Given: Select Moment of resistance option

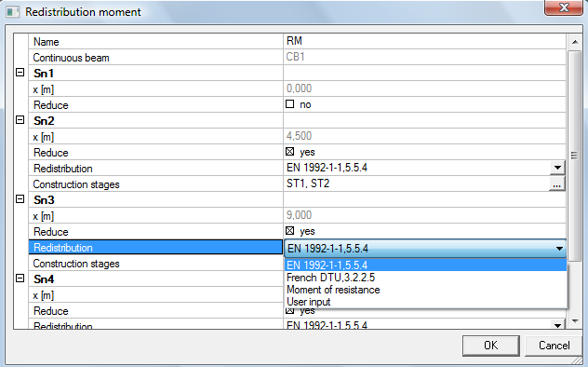Looking at the screenshot, I should tap(425, 290).
